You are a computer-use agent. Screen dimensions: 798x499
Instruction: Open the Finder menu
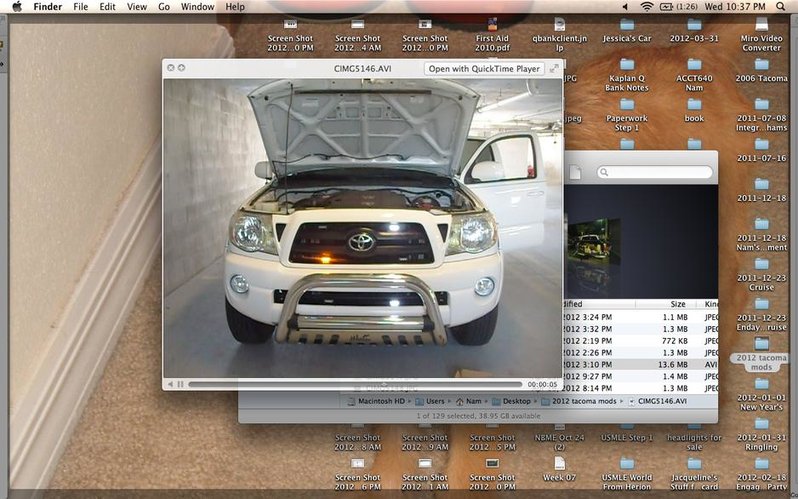(x=48, y=7)
